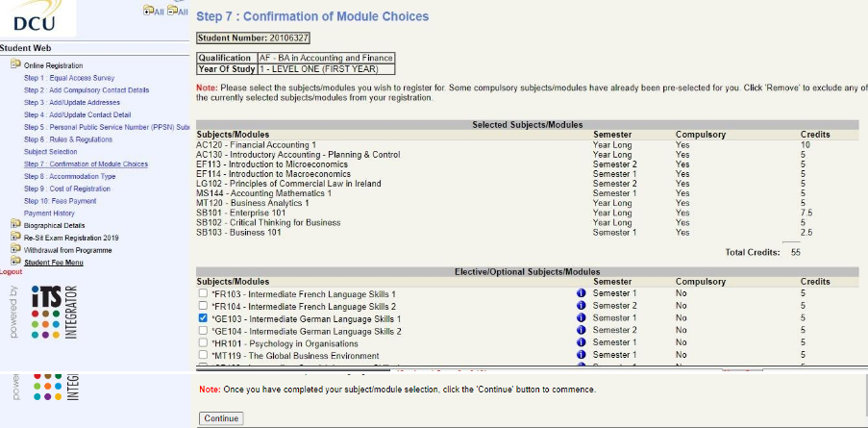
Task: Click MS144 Accounting Mathematics 1 row
Action: pos(527,193)
